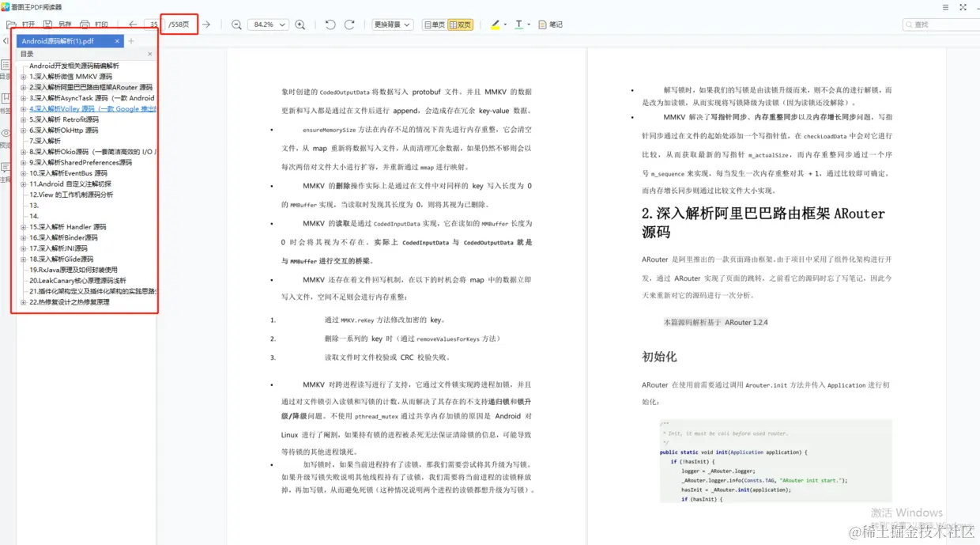Screen dimensions: 980x545
Task: Open outline entry 9.深入解析SharedPreferences源码
Action: click(81, 162)
